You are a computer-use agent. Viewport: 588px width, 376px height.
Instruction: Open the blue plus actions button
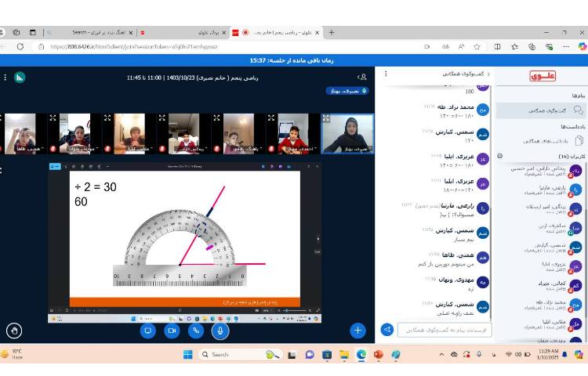[x=358, y=331]
